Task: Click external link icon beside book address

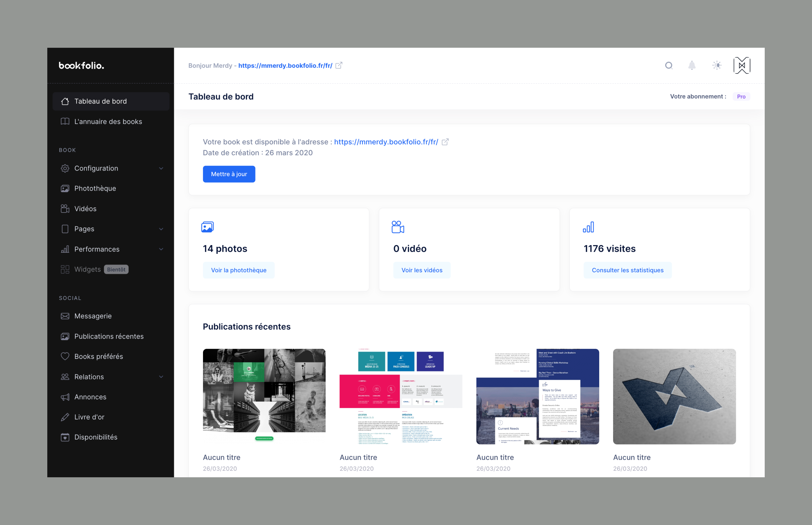Action: (x=445, y=142)
